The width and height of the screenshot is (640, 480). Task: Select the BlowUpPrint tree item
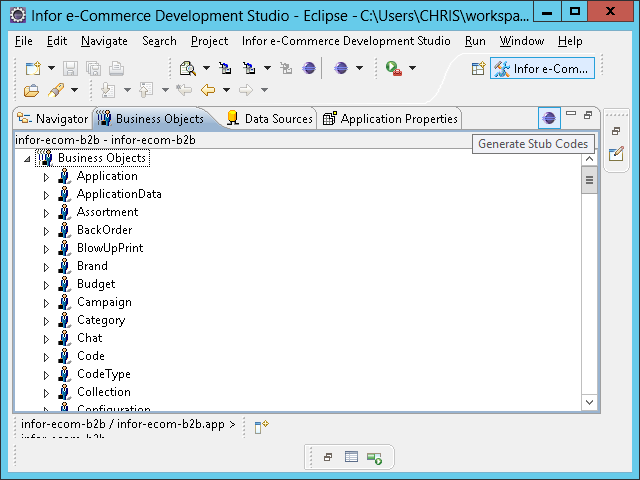pos(109,248)
